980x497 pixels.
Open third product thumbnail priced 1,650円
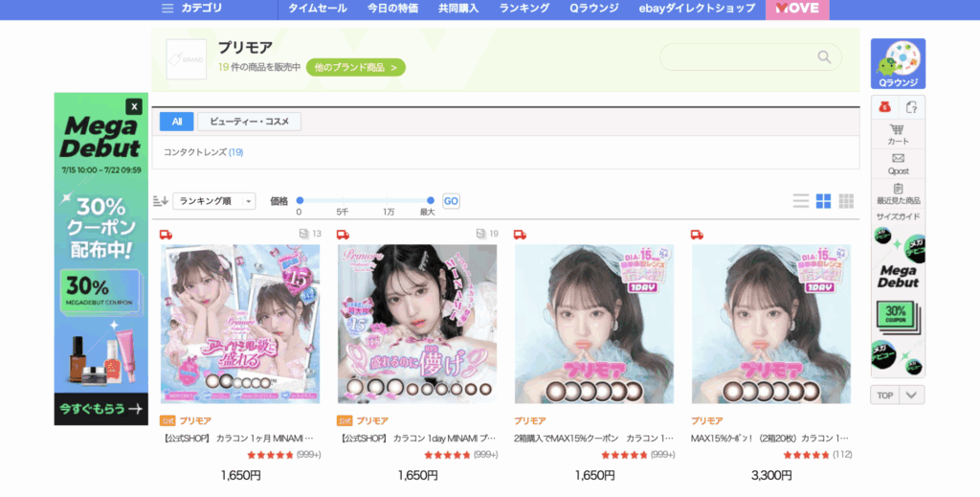click(x=594, y=324)
